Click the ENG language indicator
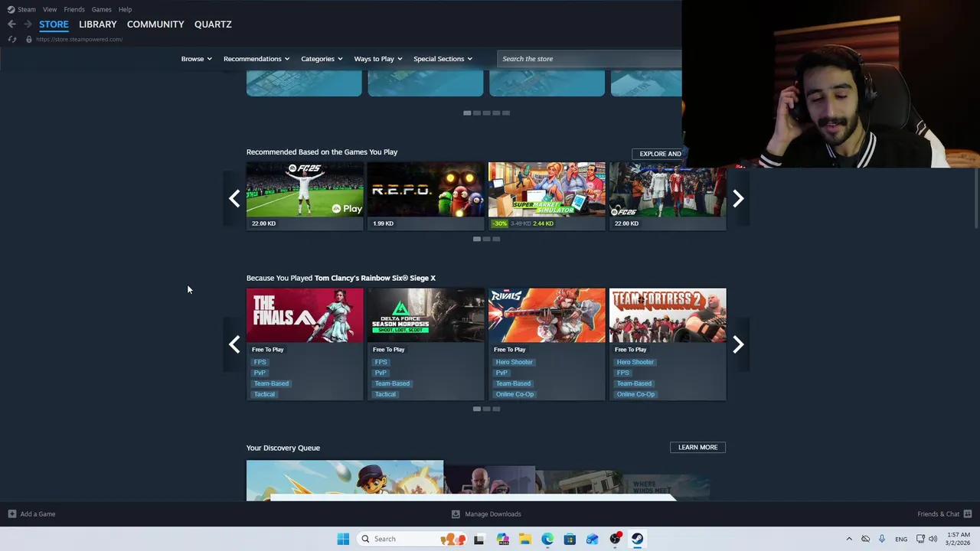 (x=901, y=539)
